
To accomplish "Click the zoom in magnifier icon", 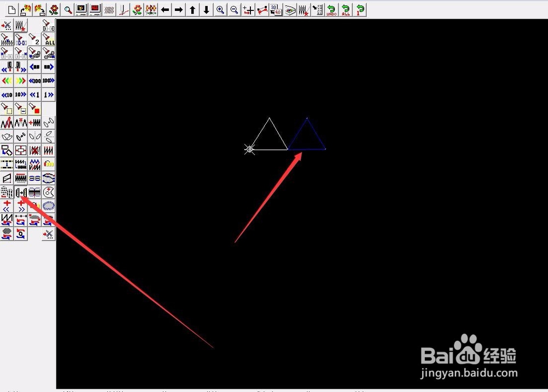I will 220,10.
